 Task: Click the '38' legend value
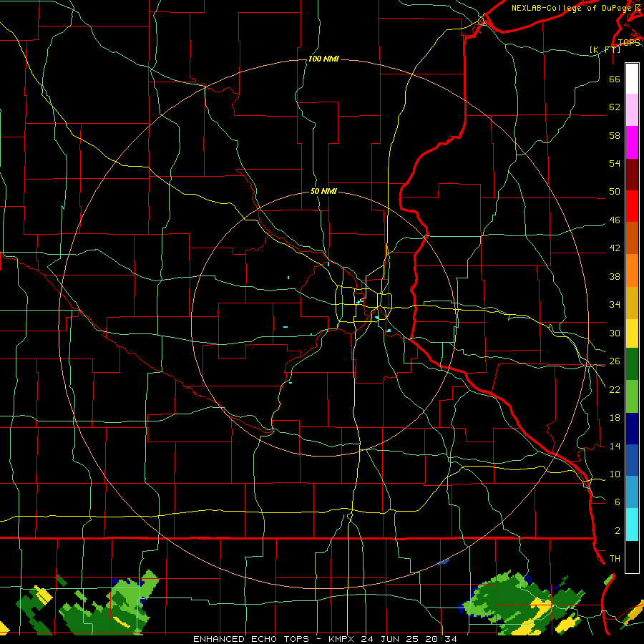pos(615,276)
